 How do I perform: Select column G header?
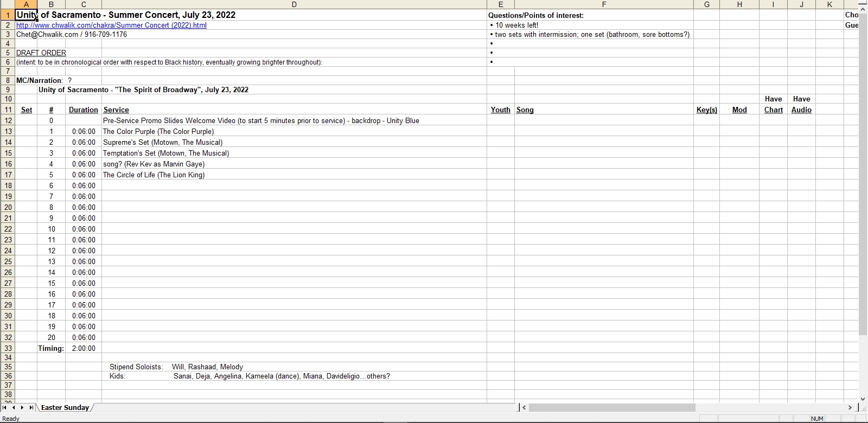(x=707, y=4)
